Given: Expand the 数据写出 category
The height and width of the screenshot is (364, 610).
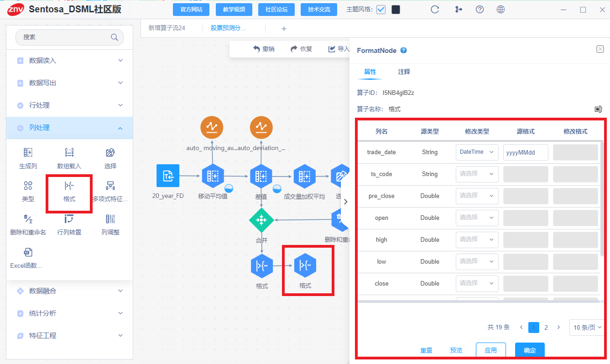Looking at the screenshot, I should coord(70,83).
